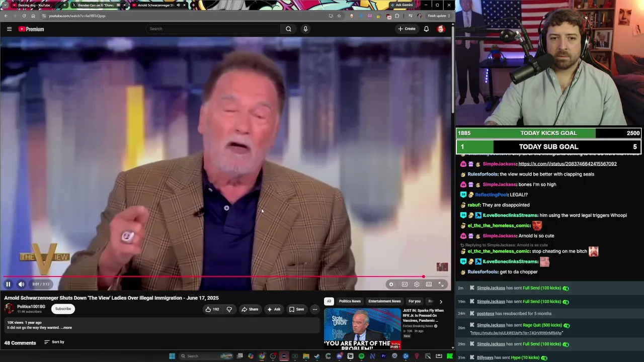Open the YouTube guide hamburger menu

click(9, 29)
